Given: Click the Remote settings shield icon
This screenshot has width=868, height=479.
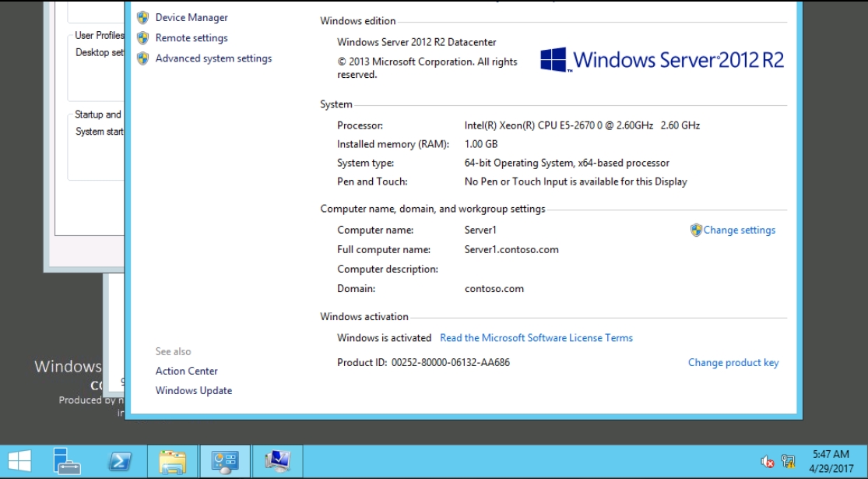Looking at the screenshot, I should click(x=142, y=38).
